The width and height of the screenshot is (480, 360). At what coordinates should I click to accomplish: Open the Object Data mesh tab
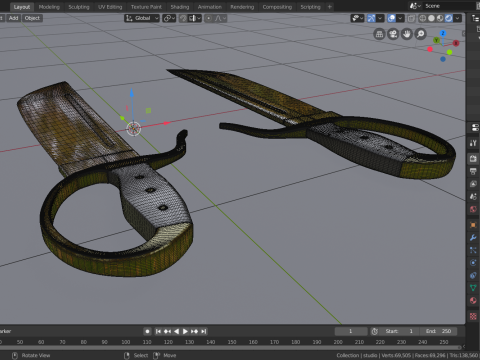pos(473,288)
